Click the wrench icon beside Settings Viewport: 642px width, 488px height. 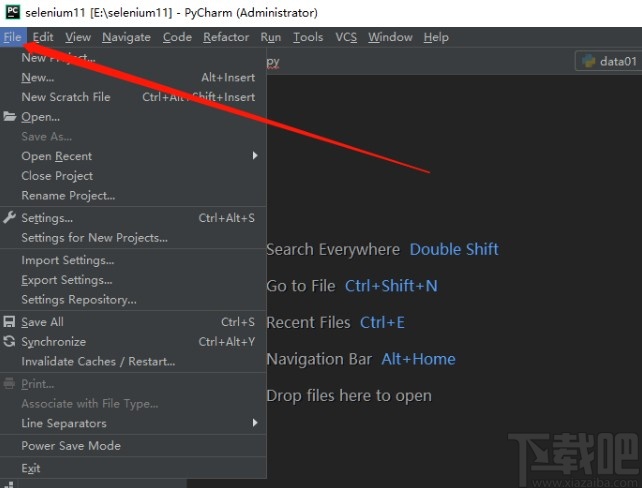(9, 217)
